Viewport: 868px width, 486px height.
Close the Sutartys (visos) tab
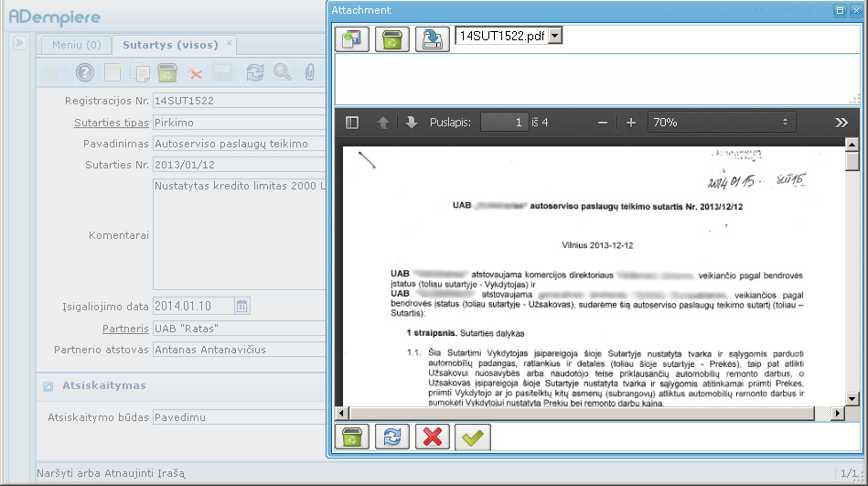pos(229,43)
